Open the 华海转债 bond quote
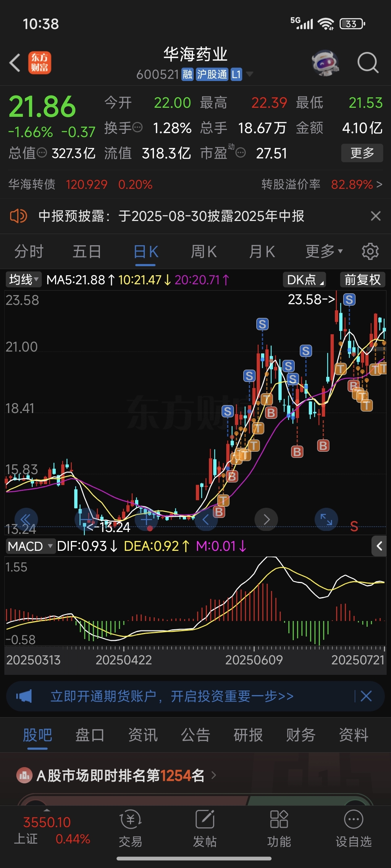The image size is (391, 868). 80,184
